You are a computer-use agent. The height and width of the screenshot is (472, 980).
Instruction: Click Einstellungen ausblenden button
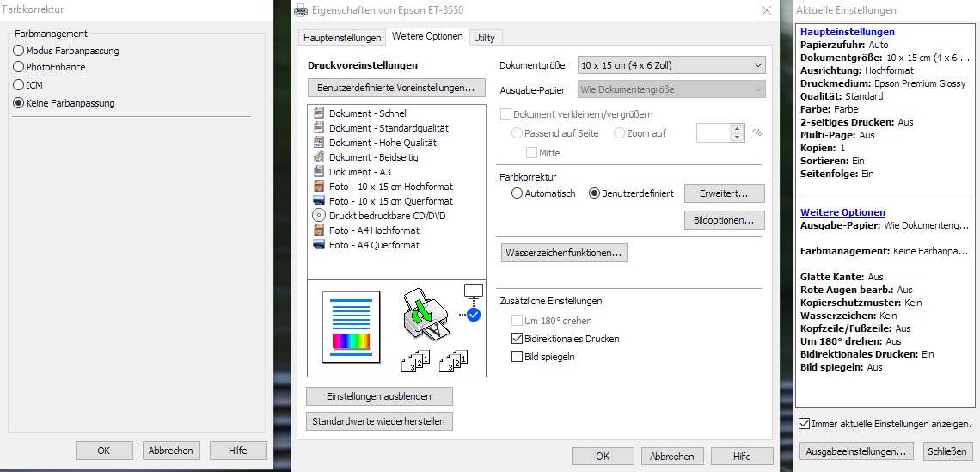(379, 396)
